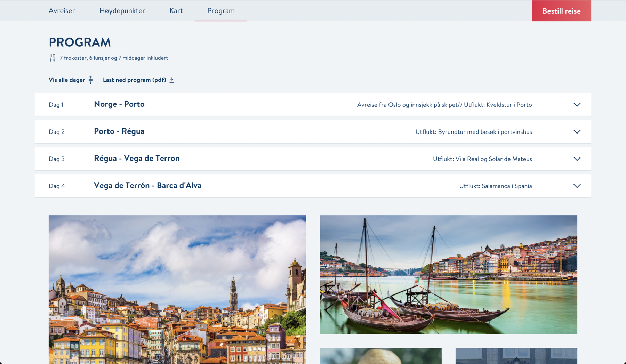Go to the Kart tab
This screenshot has width=626, height=364.
click(x=176, y=11)
